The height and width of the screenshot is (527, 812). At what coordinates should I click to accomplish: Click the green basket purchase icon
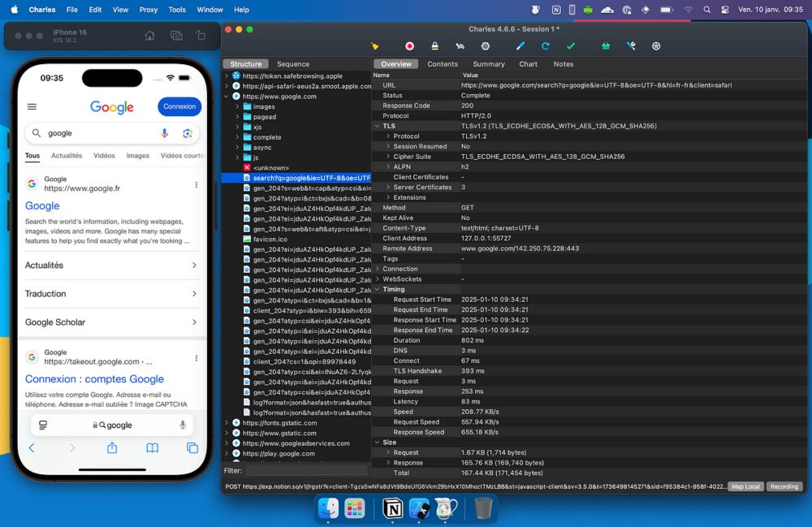pos(606,46)
